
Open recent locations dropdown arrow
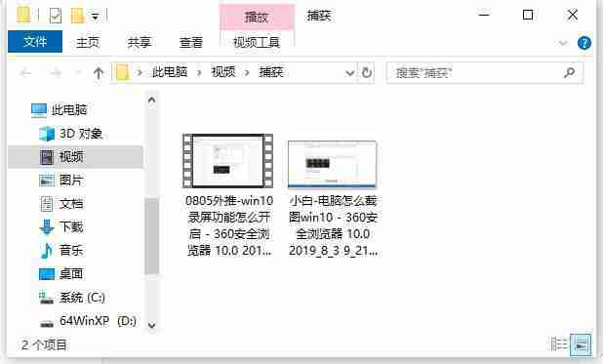(78, 72)
